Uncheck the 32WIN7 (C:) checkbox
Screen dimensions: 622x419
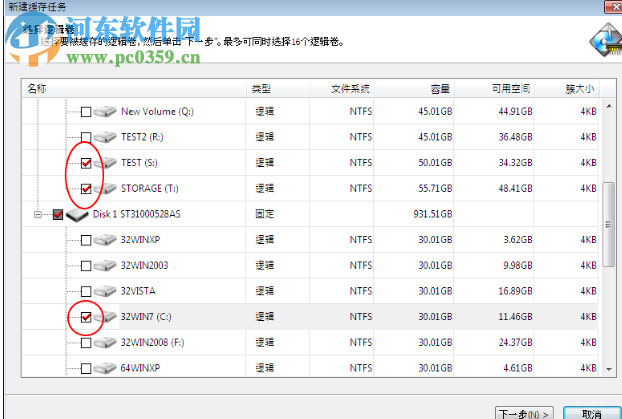[86, 317]
